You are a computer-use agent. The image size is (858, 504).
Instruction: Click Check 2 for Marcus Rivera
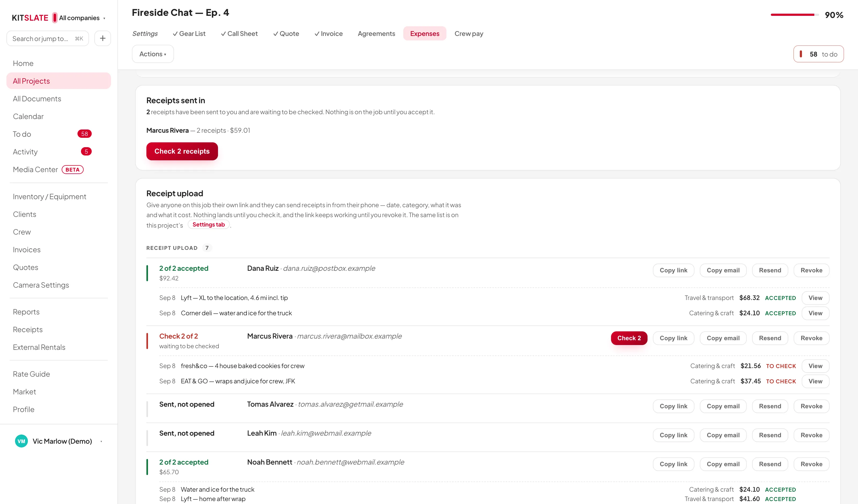pos(629,338)
